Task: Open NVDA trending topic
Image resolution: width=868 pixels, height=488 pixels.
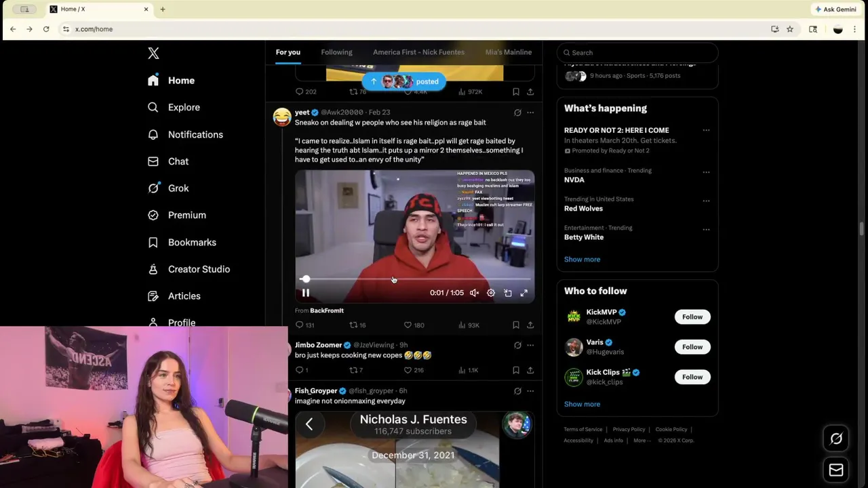Action: [574, 180]
